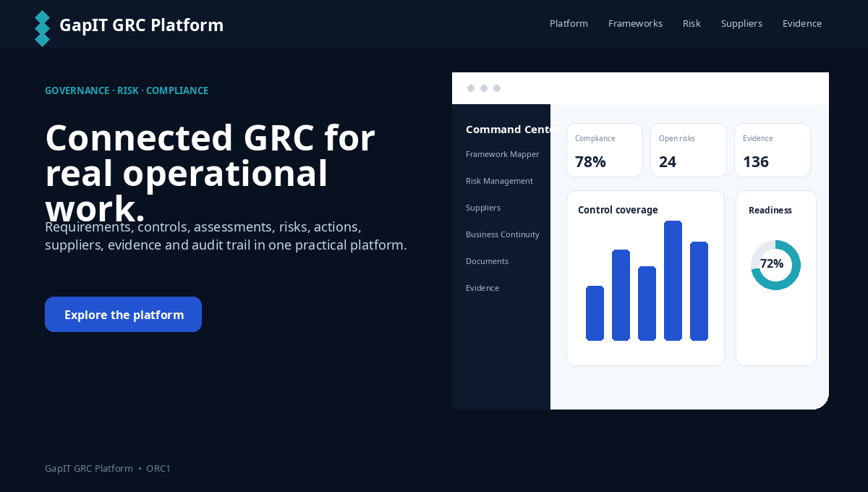Click the Evidence 136 stat card
Viewport: 868px width, 492px height.
tap(773, 150)
